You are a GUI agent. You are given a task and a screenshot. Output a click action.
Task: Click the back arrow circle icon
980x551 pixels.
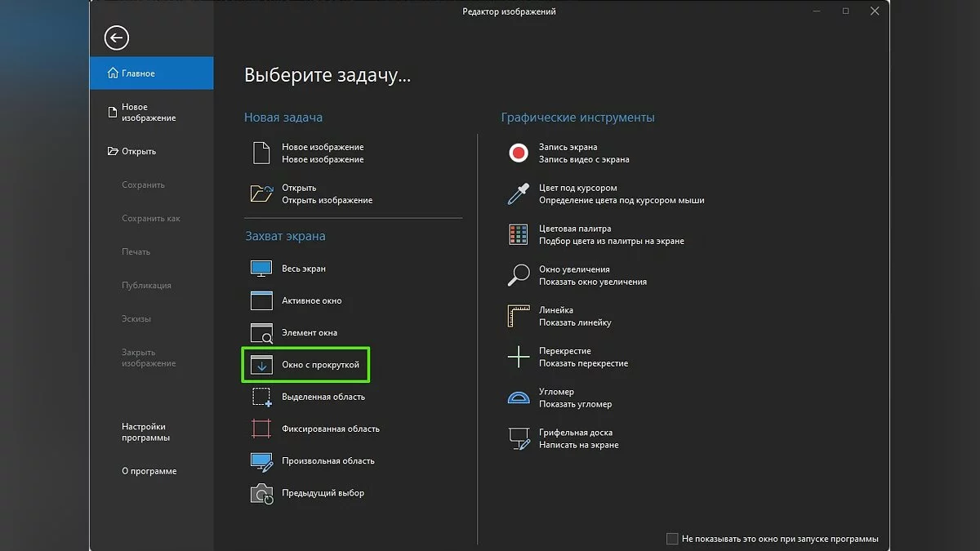pos(117,38)
